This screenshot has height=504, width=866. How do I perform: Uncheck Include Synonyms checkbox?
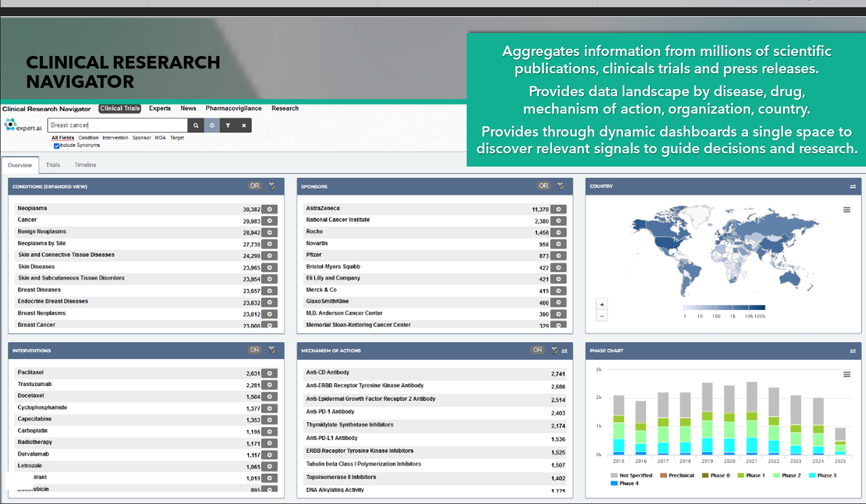click(x=57, y=146)
